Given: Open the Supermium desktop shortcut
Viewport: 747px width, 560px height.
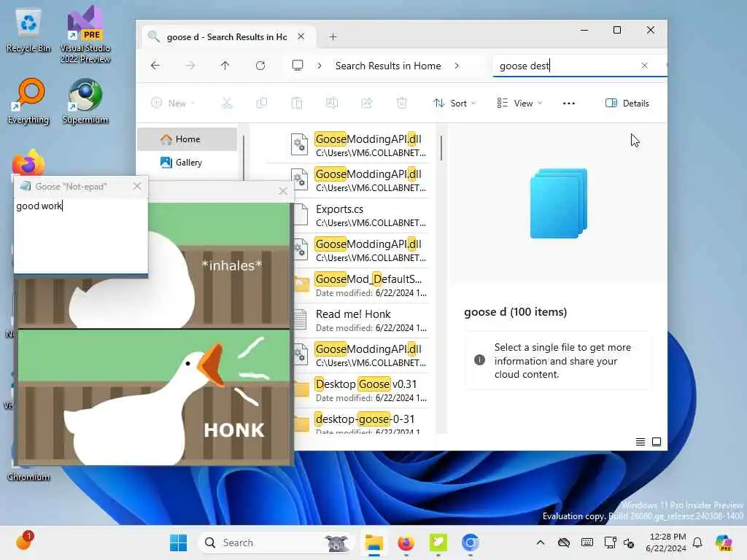Looking at the screenshot, I should pos(85,101).
